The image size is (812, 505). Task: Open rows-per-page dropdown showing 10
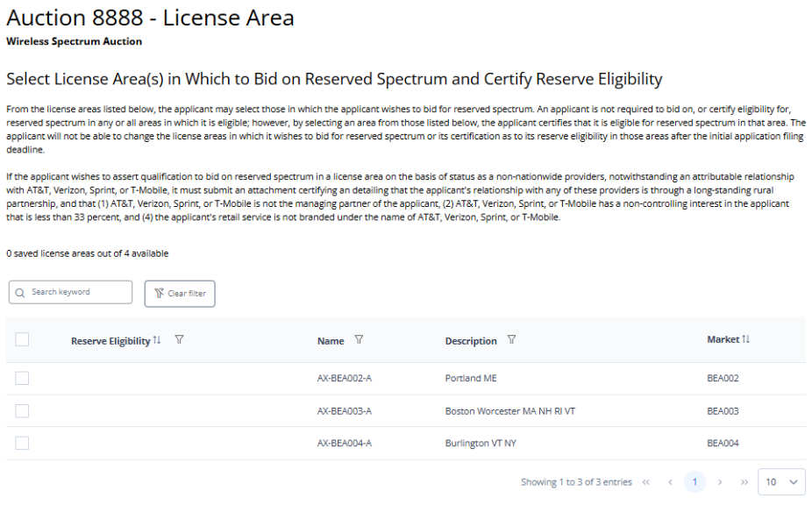pyautogui.click(x=780, y=482)
